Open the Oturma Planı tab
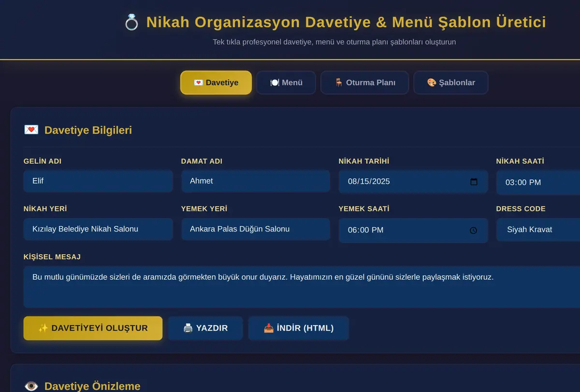Image resolution: width=580 pixels, height=392 pixels. [x=365, y=83]
